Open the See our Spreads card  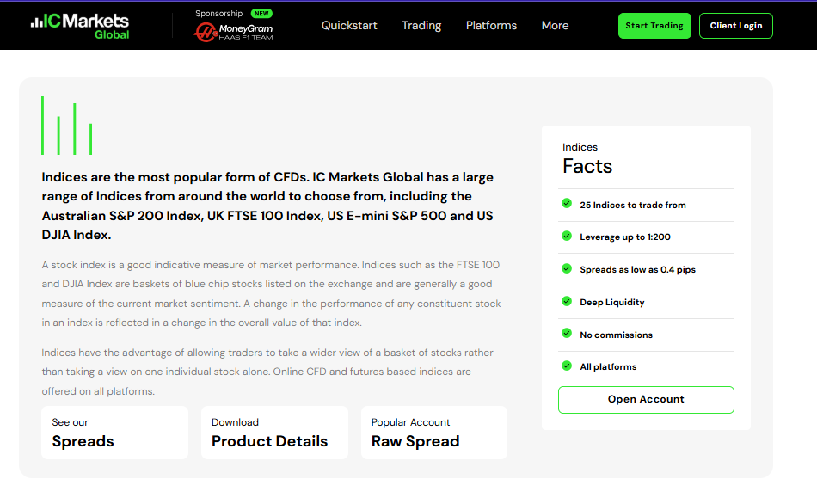click(114, 433)
